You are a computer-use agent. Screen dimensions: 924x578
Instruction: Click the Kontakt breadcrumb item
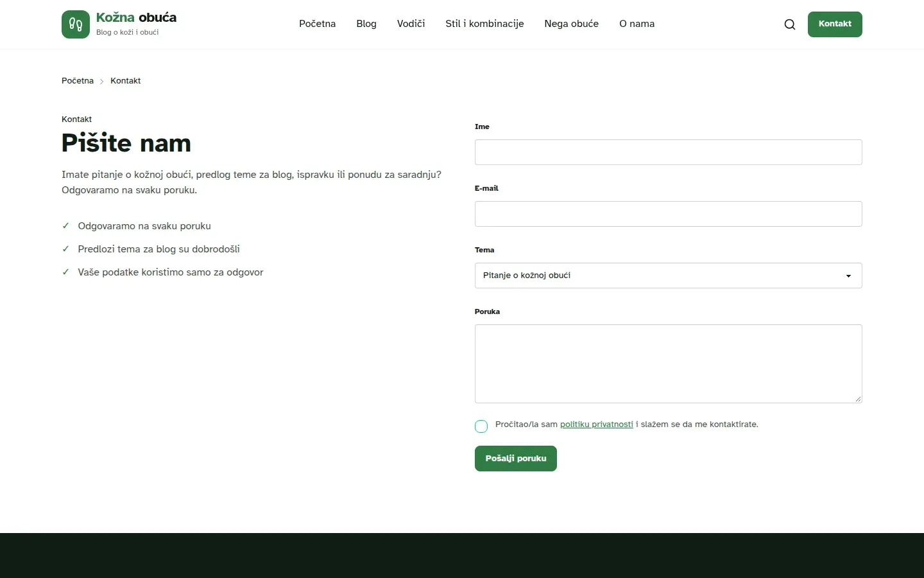pos(125,81)
